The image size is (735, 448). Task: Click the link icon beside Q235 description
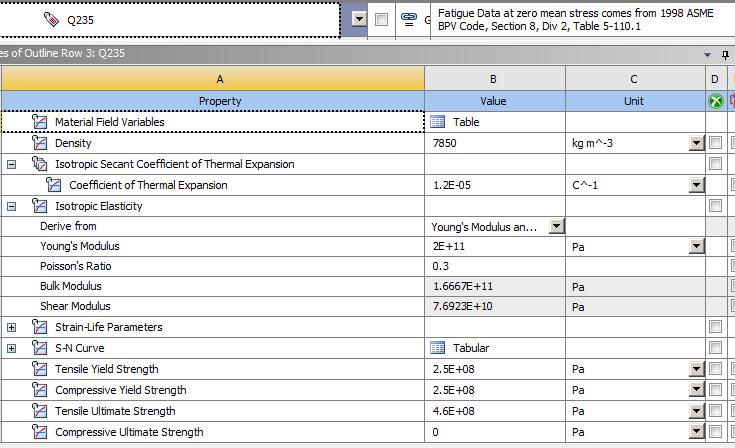pyautogui.click(x=408, y=19)
